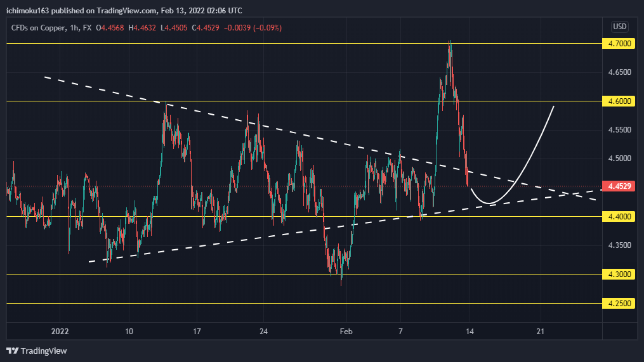Click the 24 date label on time axis
Image resolution: width=644 pixels, height=362 pixels.
pyautogui.click(x=264, y=331)
